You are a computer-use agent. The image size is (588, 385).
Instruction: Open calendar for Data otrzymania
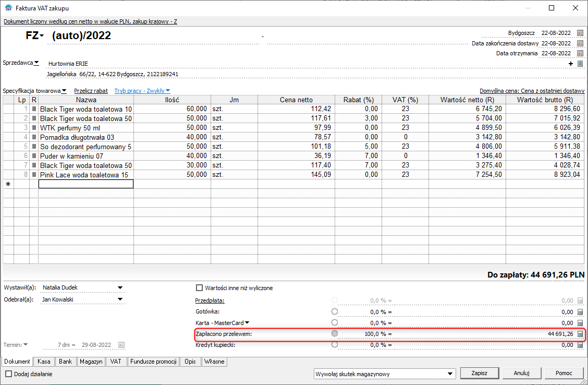(580, 53)
